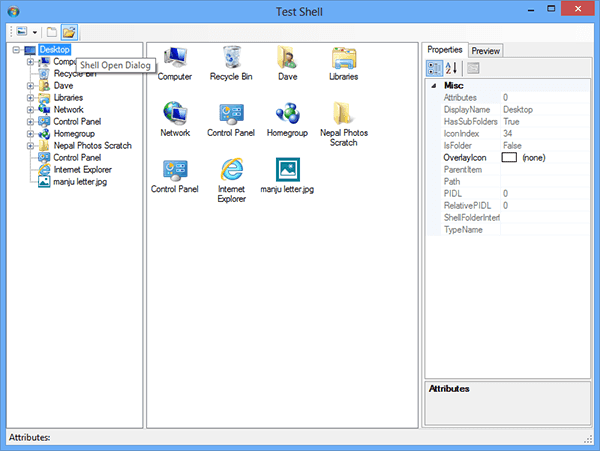Collapse the Desktop root node in tree
The width and height of the screenshot is (600, 451).
coord(17,49)
